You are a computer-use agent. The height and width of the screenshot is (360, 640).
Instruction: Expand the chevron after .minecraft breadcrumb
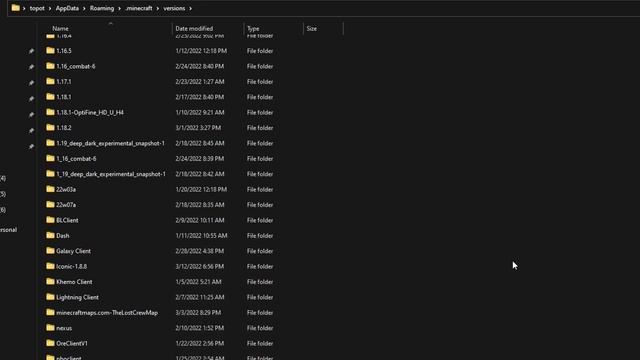pyautogui.click(x=158, y=8)
